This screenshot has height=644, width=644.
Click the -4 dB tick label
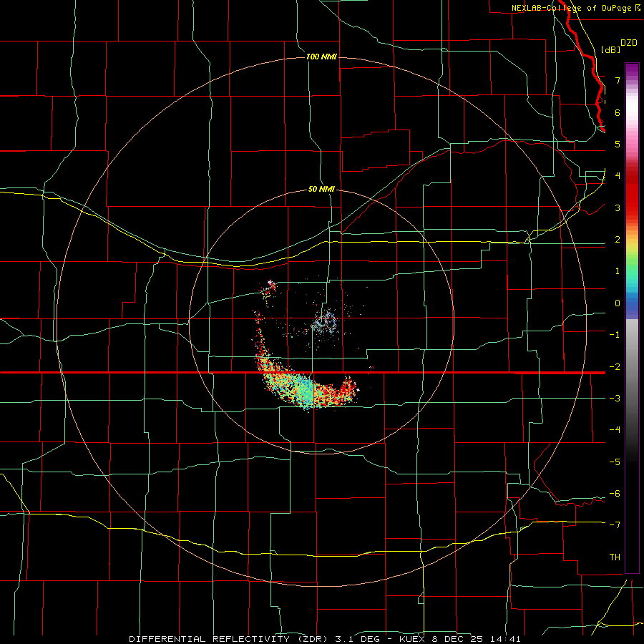coord(615,430)
